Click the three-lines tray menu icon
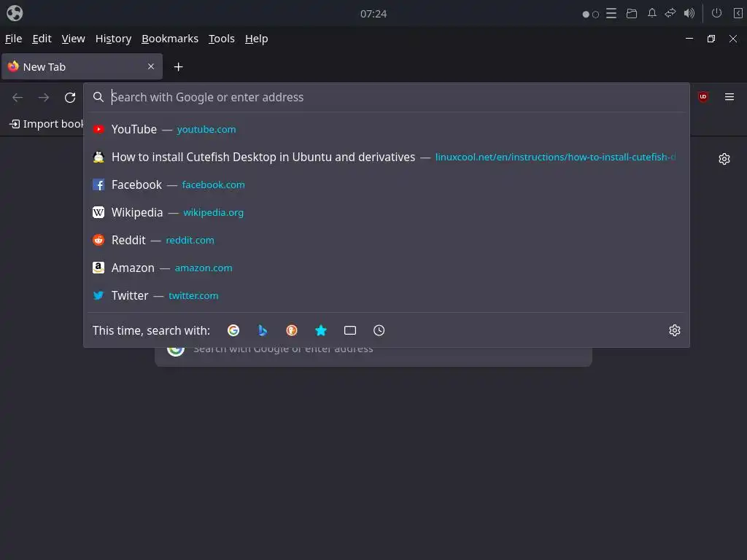This screenshot has width=747, height=560. pyautogui.click(x=611, y=13)
